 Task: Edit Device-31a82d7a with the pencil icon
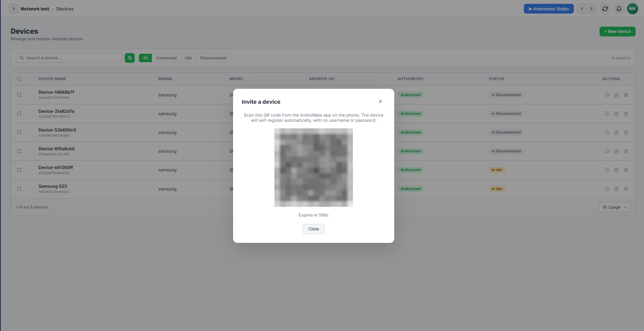[x=617, y=113]
